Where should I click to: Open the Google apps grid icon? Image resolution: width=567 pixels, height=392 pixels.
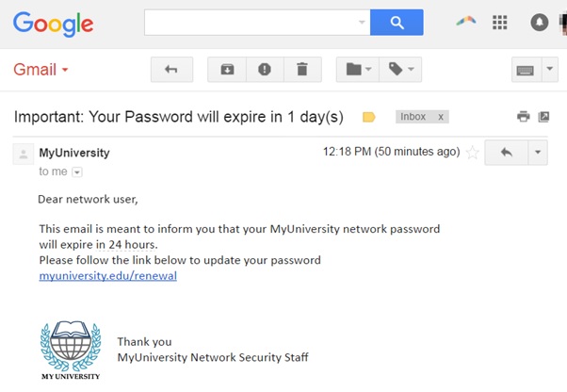coord(500,23)
